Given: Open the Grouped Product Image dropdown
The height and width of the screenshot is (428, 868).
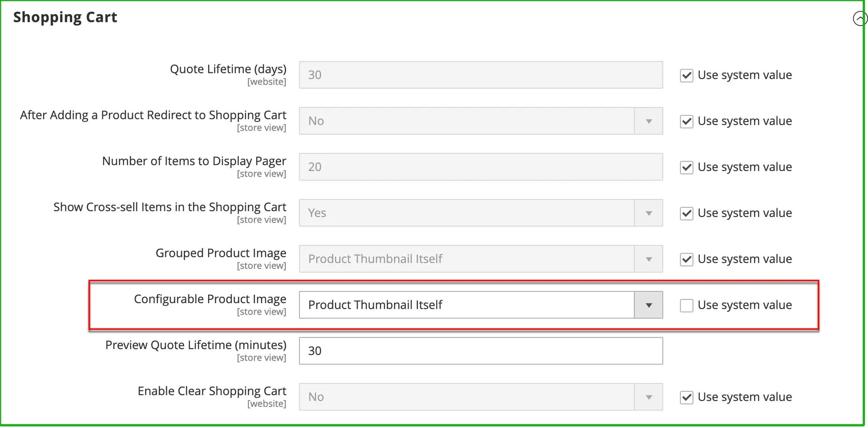Looking at the screenshot, I should click(480, 259).
